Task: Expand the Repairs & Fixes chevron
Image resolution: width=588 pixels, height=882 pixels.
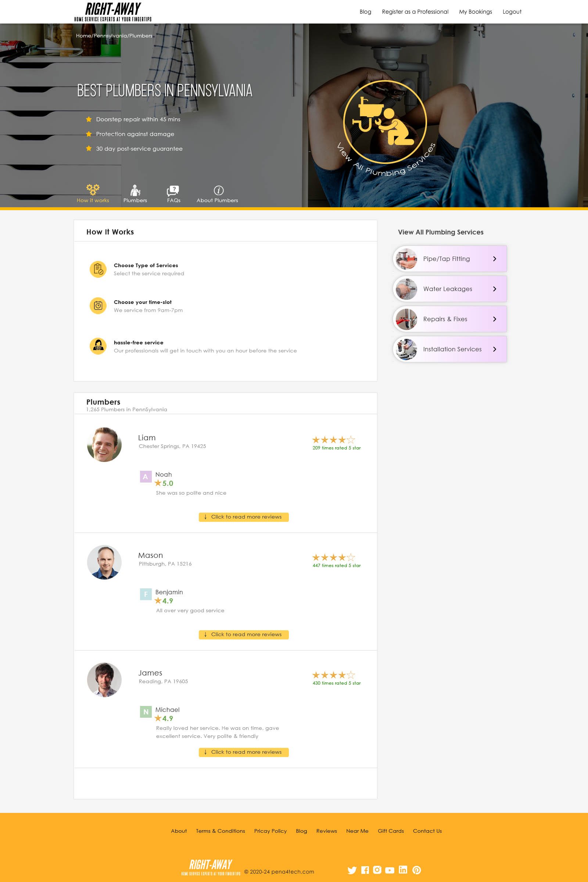Action: (x=495, y=319)
